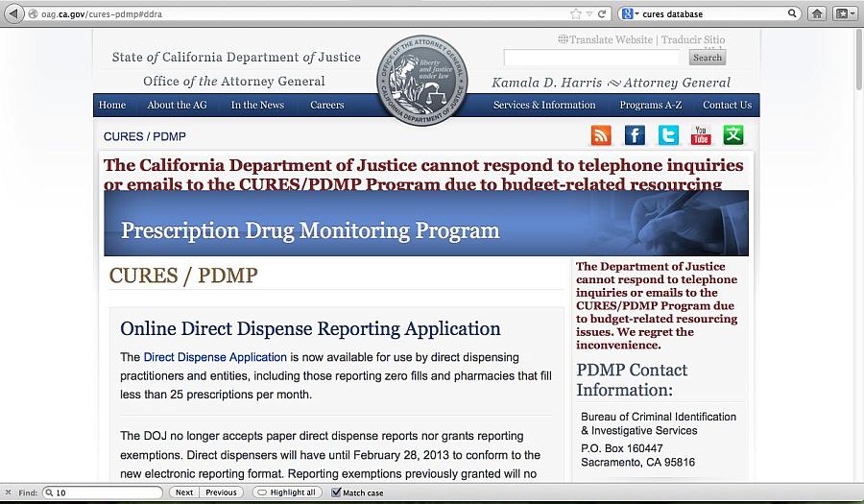The width and height of the screenshot is (864, 504).
Task: Open Programs A-Z menu
Action: 650,105
